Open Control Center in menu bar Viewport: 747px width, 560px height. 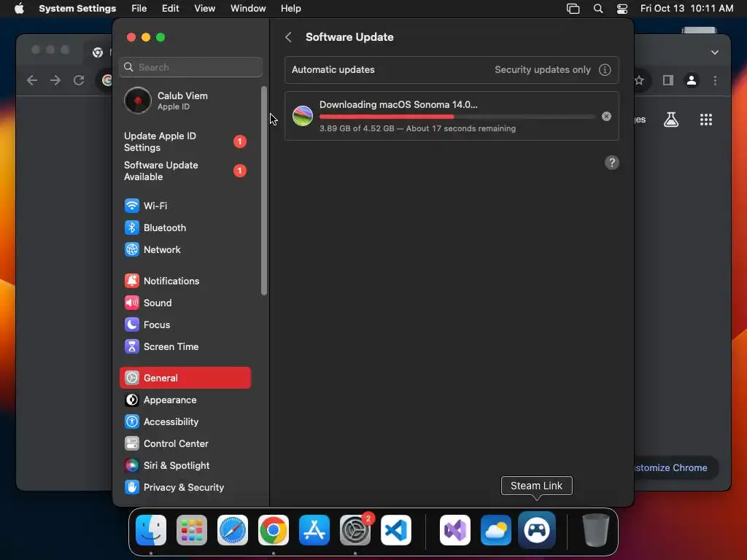pyautogui.click(x=622, y=9)
